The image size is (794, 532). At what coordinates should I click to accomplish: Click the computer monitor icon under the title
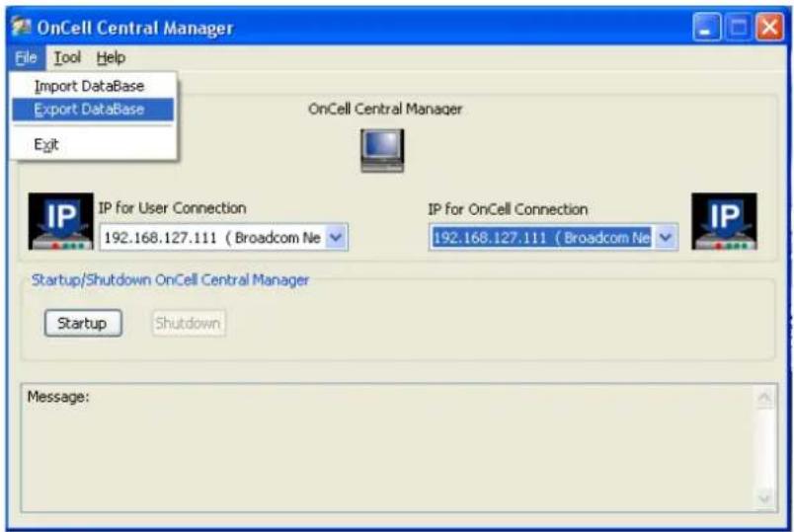382,150
